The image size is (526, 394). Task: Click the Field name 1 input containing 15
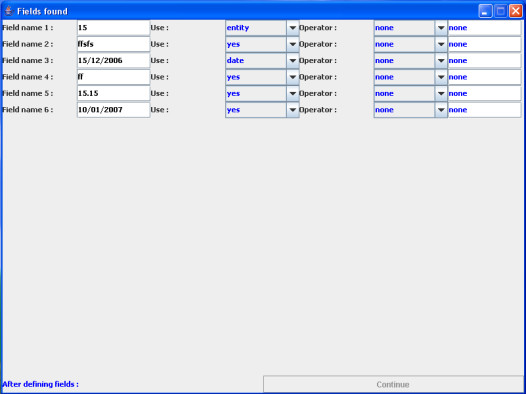point(113,28)
